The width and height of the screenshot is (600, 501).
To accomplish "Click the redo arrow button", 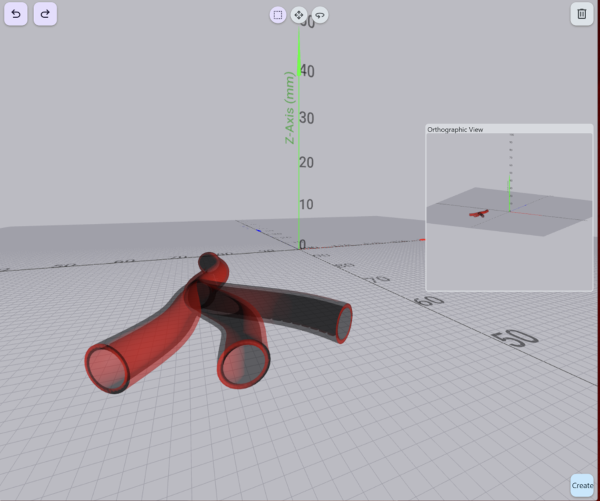I will [x=45, y=14].
